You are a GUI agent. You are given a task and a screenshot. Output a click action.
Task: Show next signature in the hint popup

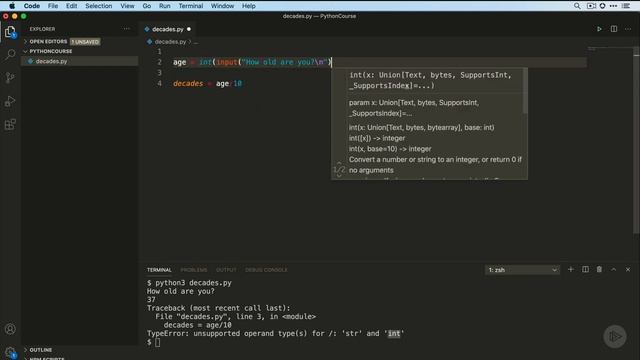(x=339, y=176)
